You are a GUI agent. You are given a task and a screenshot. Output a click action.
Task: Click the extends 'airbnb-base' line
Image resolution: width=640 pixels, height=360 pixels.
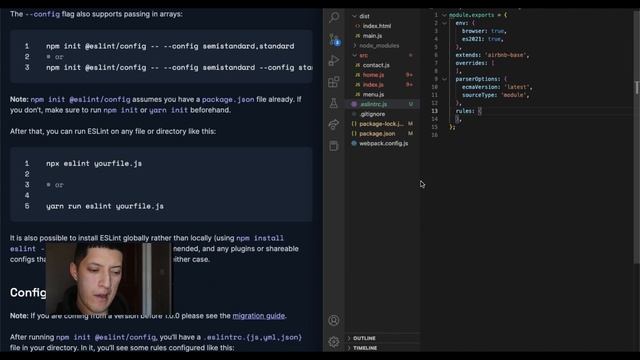[x=492, y=55]
